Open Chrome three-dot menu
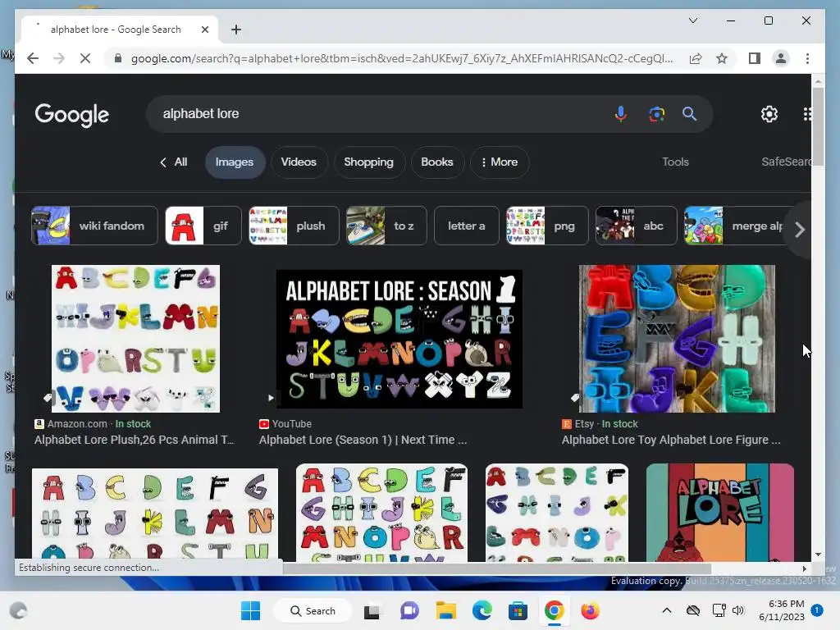This screenshot has height=630, width=840. click(807, 58)
